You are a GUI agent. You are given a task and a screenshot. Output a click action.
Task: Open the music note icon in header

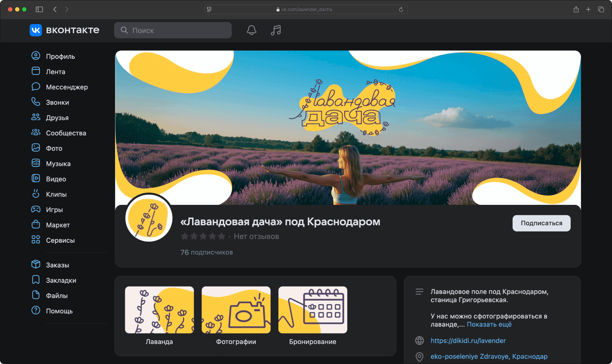(x=276, y=30)
